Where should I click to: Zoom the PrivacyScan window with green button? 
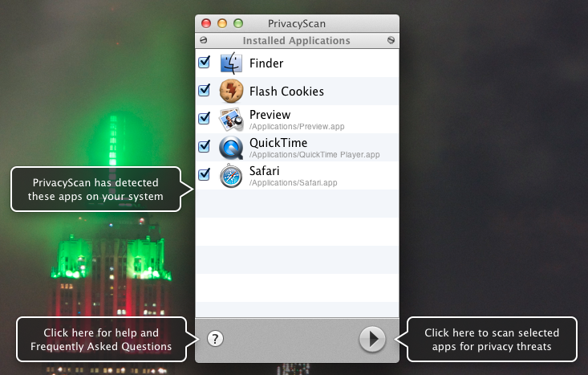point(238,23)
